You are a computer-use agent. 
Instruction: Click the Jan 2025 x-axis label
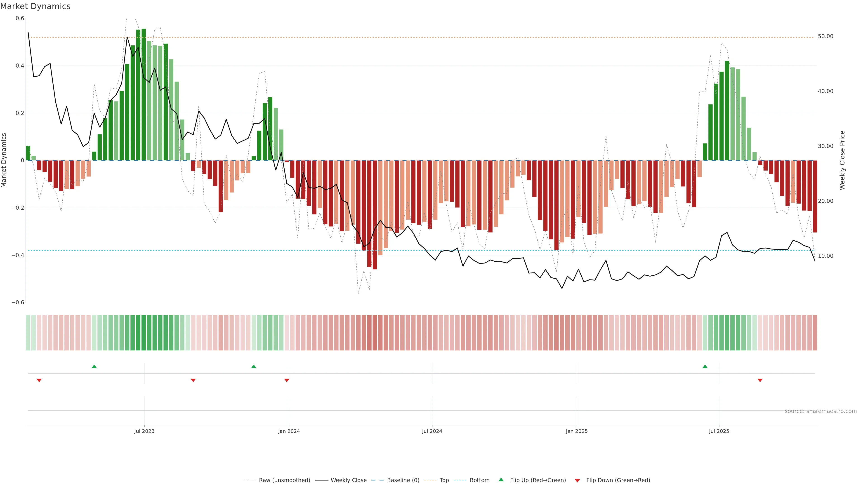pyautogui.click(x=577, y=431)
